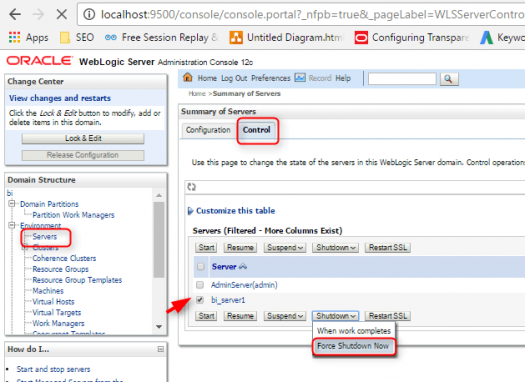Select Servers in Domain Structure
The height and width of the screenshot is (382, 525).
pyautogui.click(x=45, y=237)
